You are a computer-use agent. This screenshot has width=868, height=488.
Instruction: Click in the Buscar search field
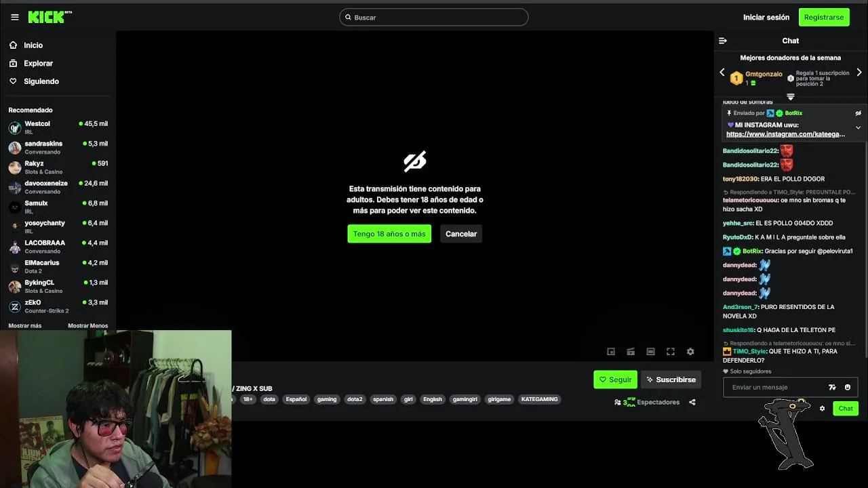[x=434, y=17]
